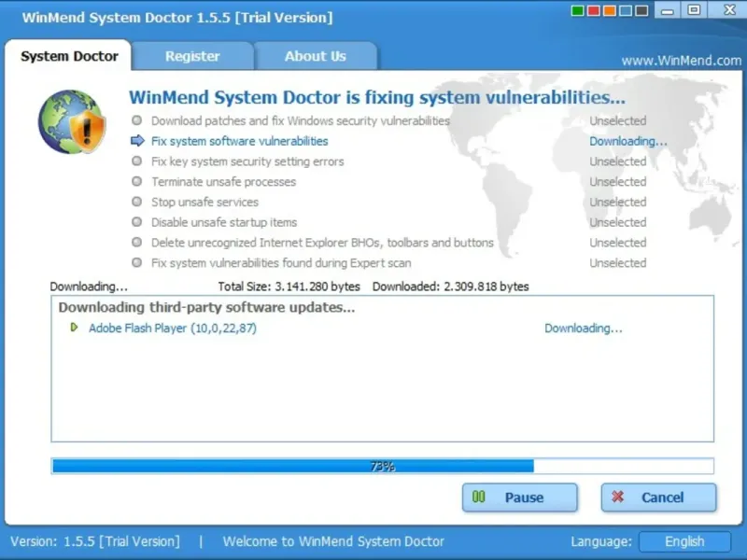Select 'Terminate unsafe processes' text
Screen dimensions: 747x560
pyautogui.click(x=223, y=182)
